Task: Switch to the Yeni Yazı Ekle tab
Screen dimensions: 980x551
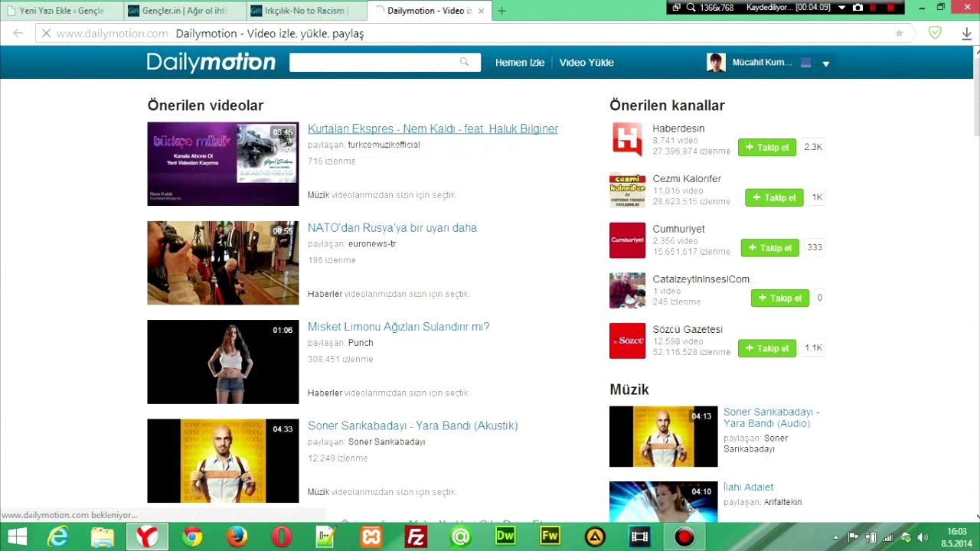Action: point(62,11)
